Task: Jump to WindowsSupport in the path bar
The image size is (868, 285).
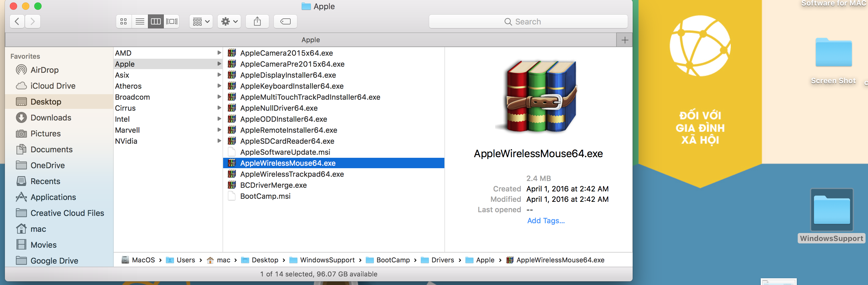Action: 322,260
